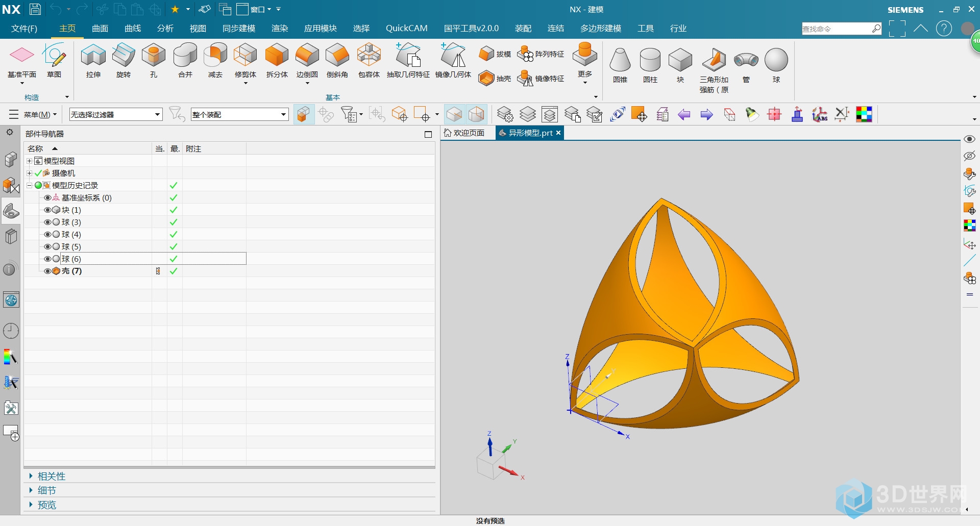The width and height of the screenshot is (980, 526).
Task: Close the 异形模型.prt tab
Action: tap(558, 133)
